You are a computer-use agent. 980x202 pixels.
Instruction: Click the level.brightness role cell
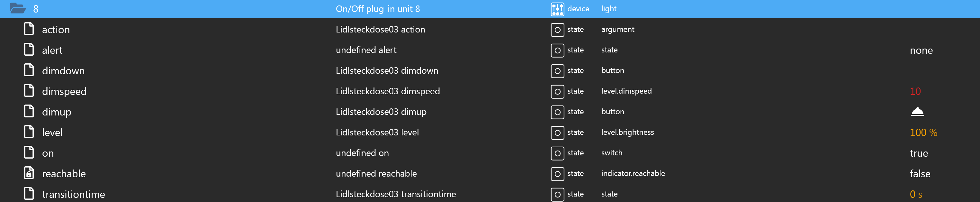627,133
